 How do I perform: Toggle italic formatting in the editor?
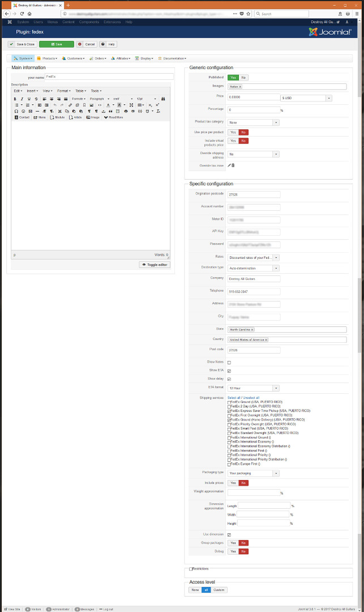point(22,99)
